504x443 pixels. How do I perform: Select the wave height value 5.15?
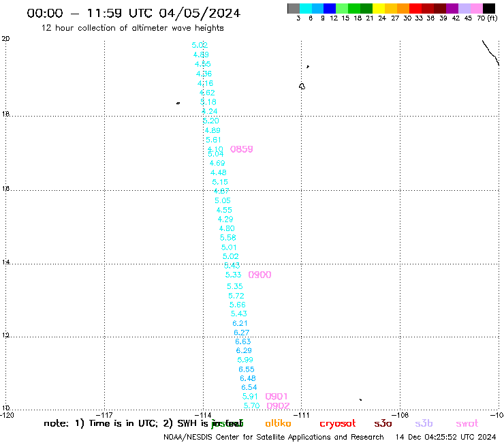pos(220,182)
